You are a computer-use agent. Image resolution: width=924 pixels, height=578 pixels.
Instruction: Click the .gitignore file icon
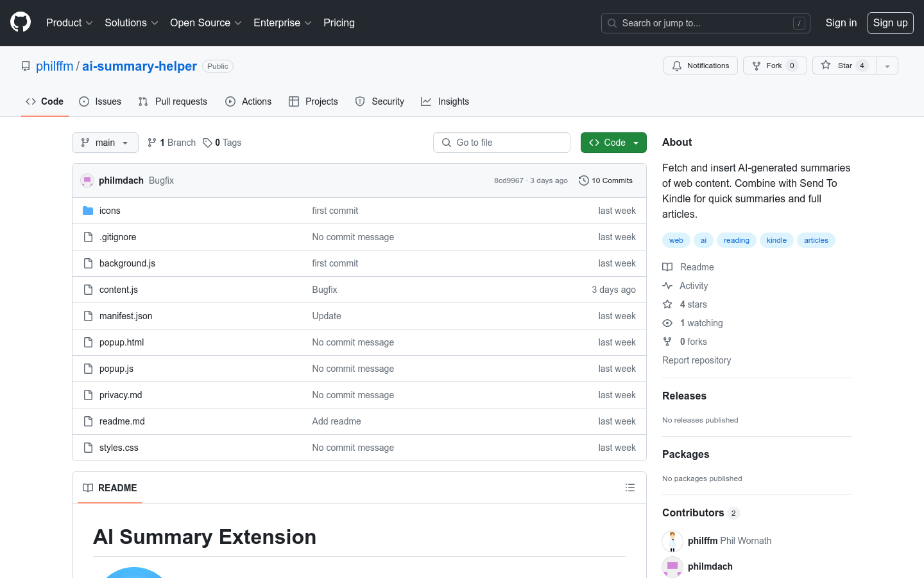(88, 237)
